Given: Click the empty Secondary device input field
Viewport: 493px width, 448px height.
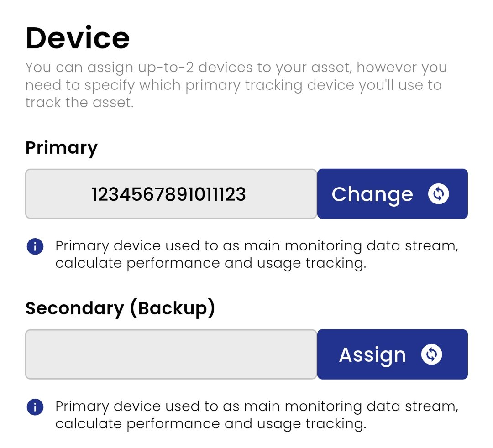Looking at the screenshot, I should click(x=171, y=354).
